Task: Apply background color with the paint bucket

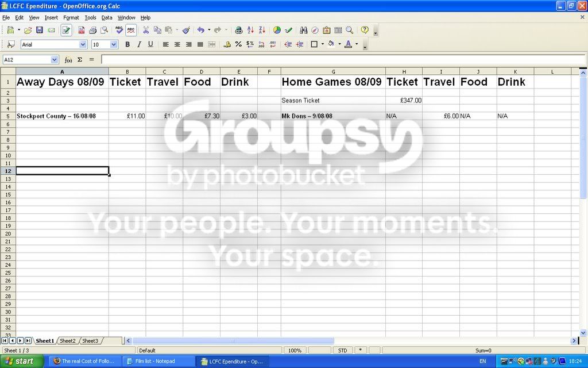Action: [331, 44]
